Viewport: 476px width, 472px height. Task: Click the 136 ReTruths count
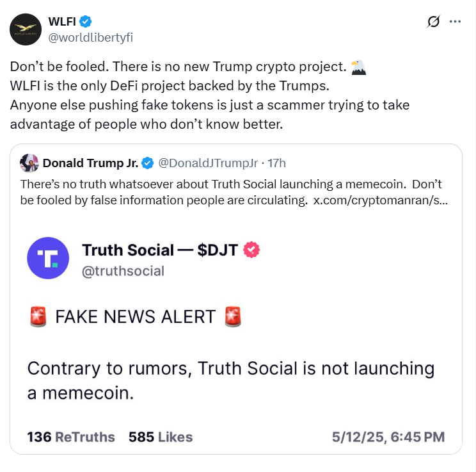[x=71, y=437]
